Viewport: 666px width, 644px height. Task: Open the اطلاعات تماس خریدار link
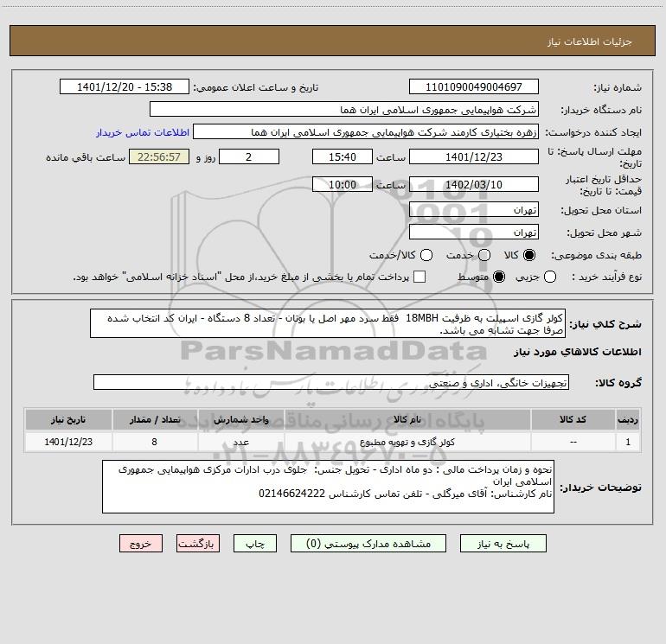pyautogui.click(x=137, y=133)
